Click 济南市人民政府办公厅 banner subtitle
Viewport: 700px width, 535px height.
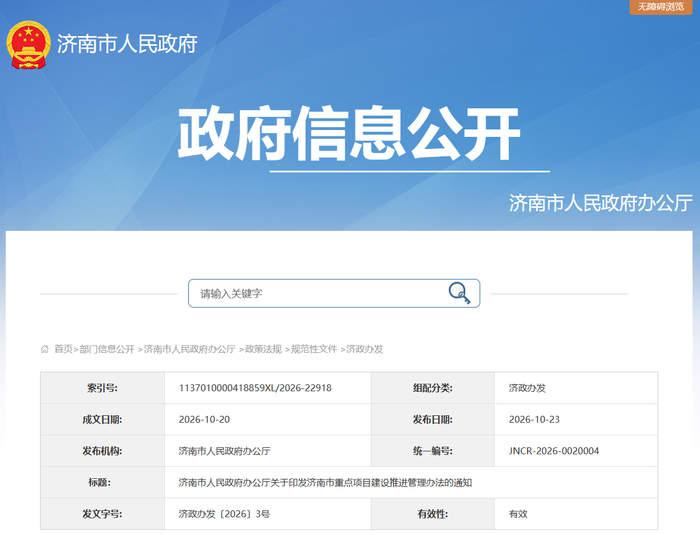click(600, 203)
